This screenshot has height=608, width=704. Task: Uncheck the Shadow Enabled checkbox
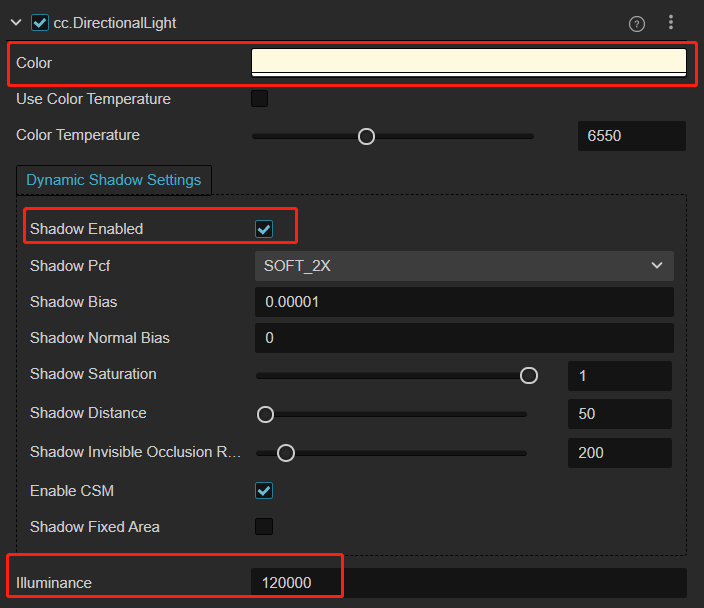tap(264, 229)
